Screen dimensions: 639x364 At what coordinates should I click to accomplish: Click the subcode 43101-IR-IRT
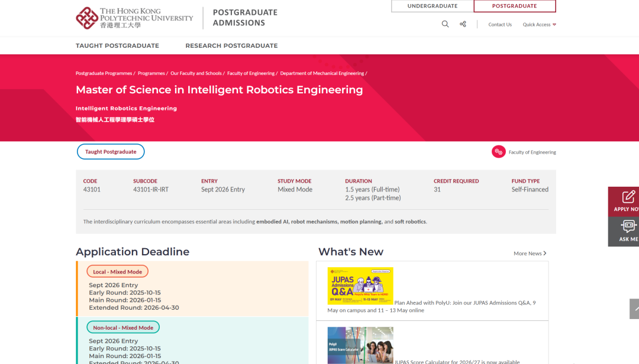151,189
